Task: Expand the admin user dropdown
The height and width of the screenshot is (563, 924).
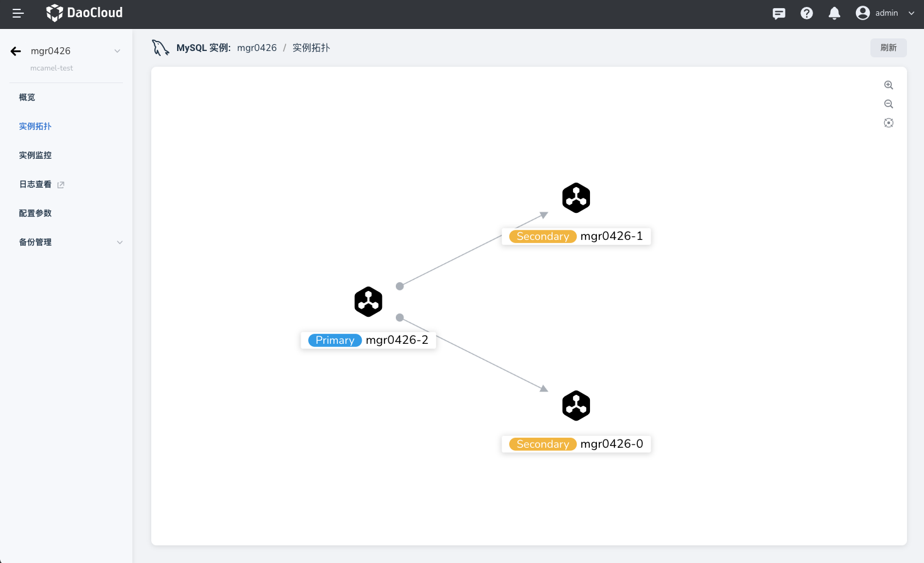Action: click(x=885, y=13)
